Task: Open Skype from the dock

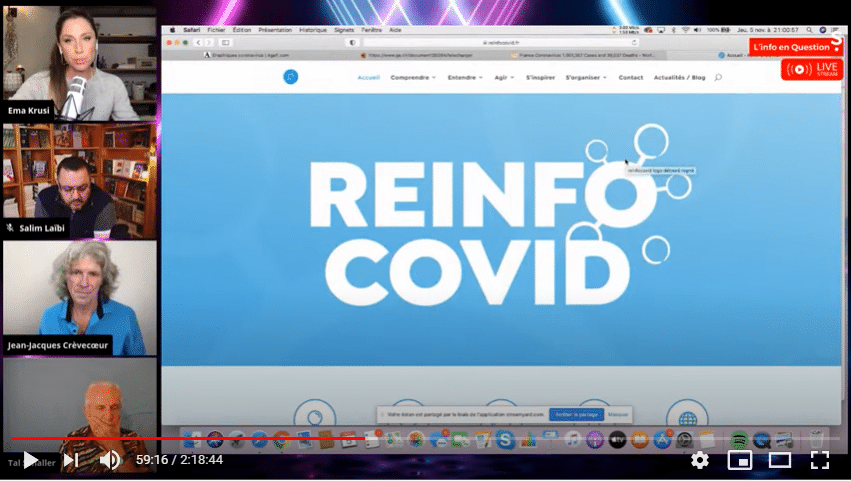Action: [x=505, y=439]
